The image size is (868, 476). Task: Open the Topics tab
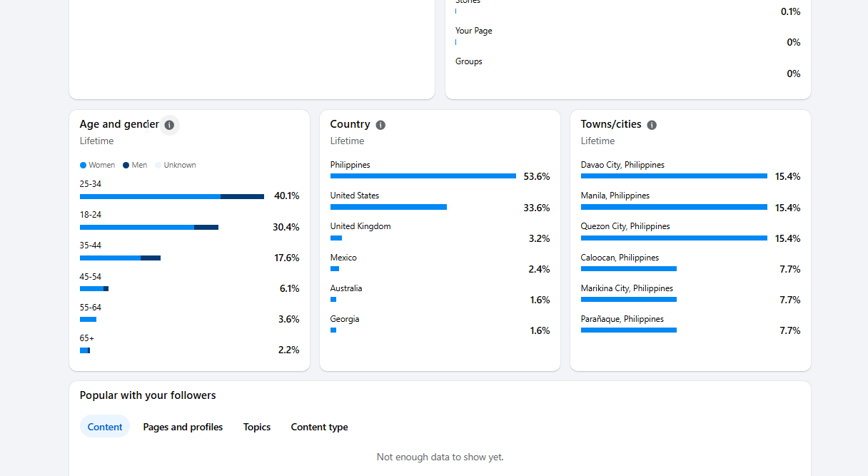coord(257,427)
